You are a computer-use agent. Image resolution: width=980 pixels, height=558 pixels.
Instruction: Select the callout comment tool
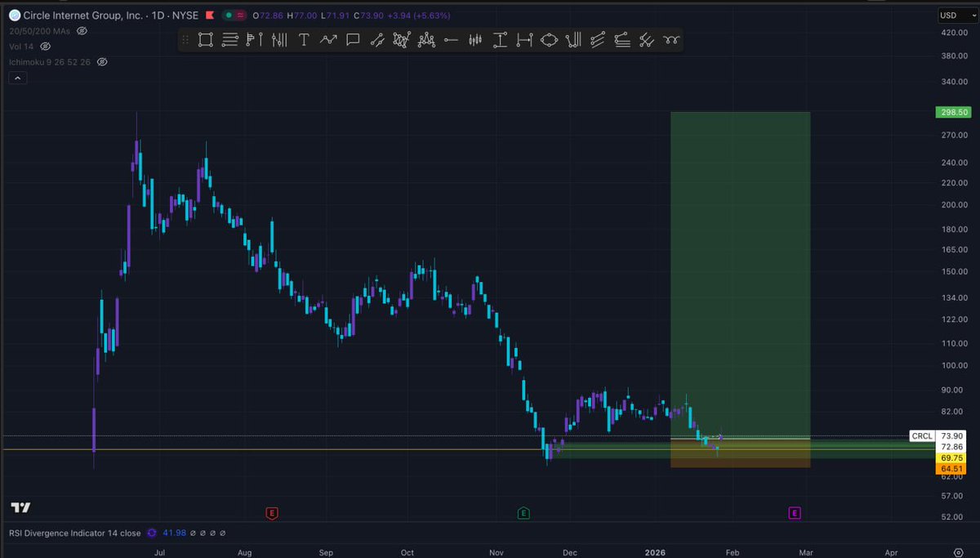[x=353, y=39]
